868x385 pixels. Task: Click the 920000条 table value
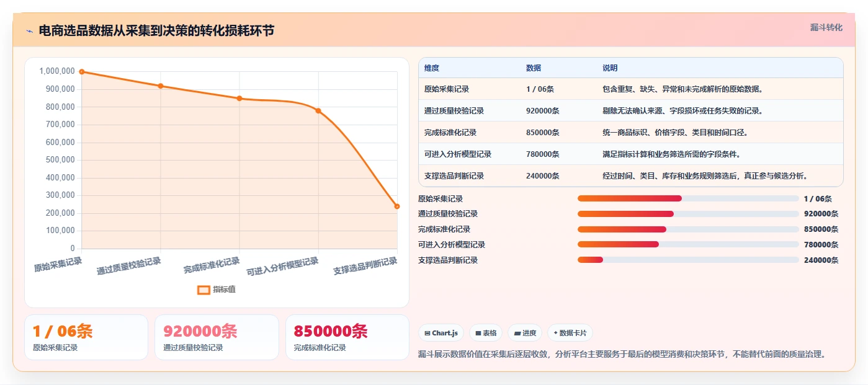[543, 111]
